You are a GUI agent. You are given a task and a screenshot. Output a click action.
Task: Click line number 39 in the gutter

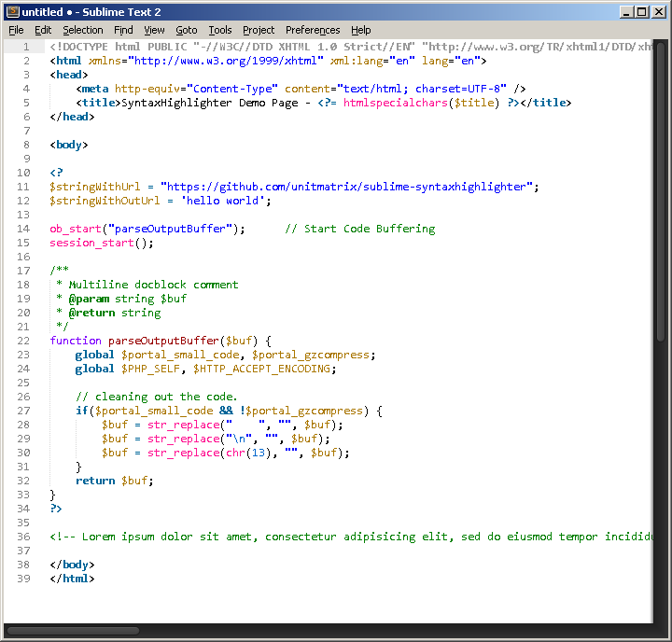coord(23,579)
